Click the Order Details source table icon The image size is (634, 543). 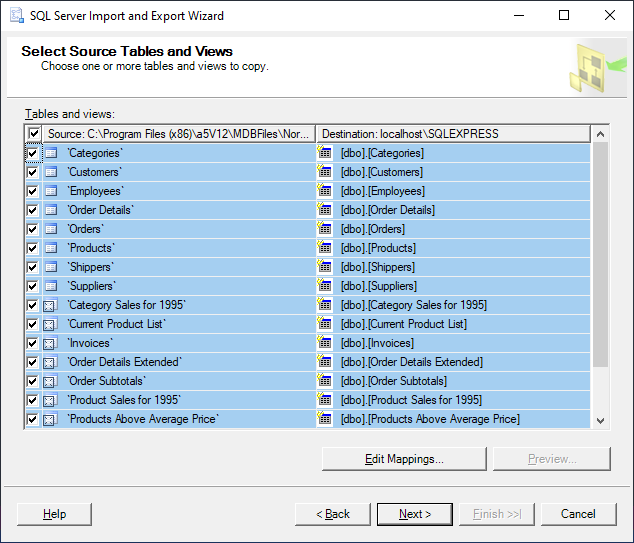(x=51, y=210)
